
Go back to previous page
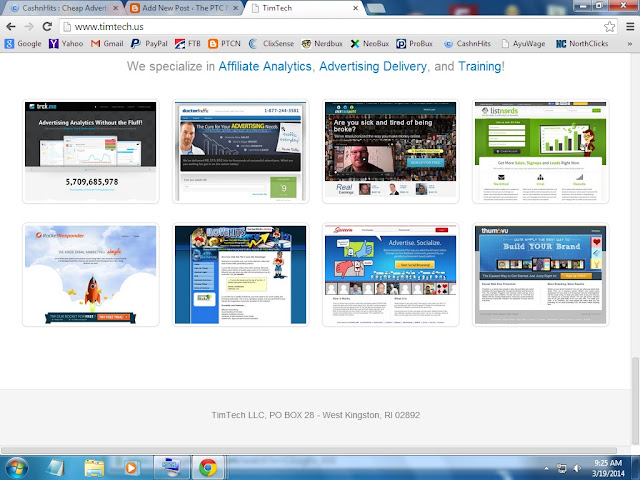tap(11, 27)
